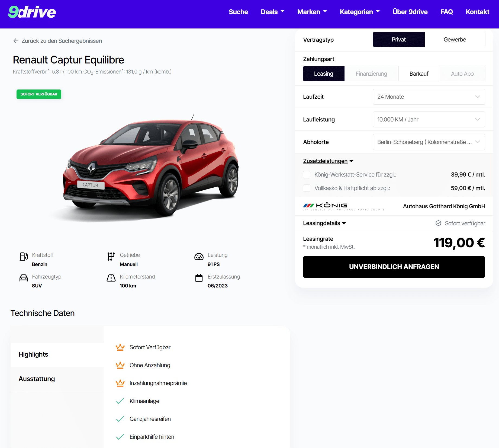The image size is (499, 448).
Task: Click Autohaus Gotthard König GmbH dealer name
Action: pos(444,206)
